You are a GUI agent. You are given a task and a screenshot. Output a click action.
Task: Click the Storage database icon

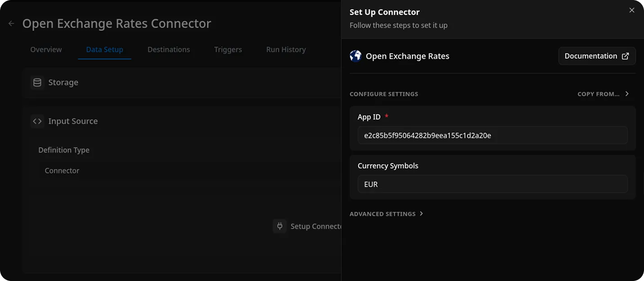(37, 82)
